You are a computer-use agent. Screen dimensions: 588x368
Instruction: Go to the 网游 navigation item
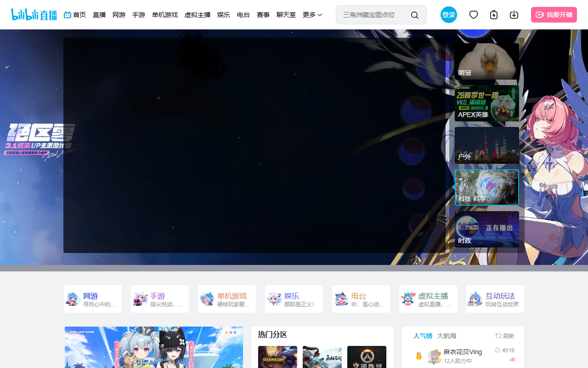click(x=119, y=15)
